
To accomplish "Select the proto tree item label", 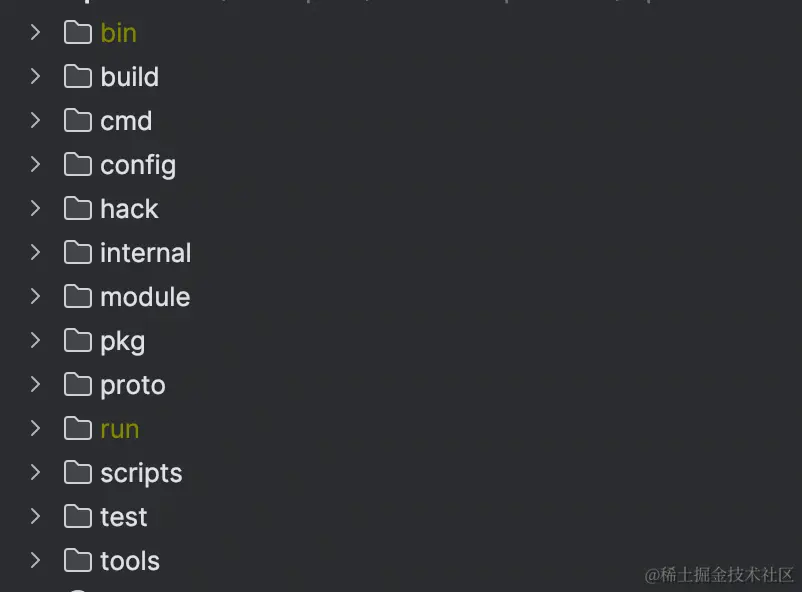I will click(x=133, y=386).
